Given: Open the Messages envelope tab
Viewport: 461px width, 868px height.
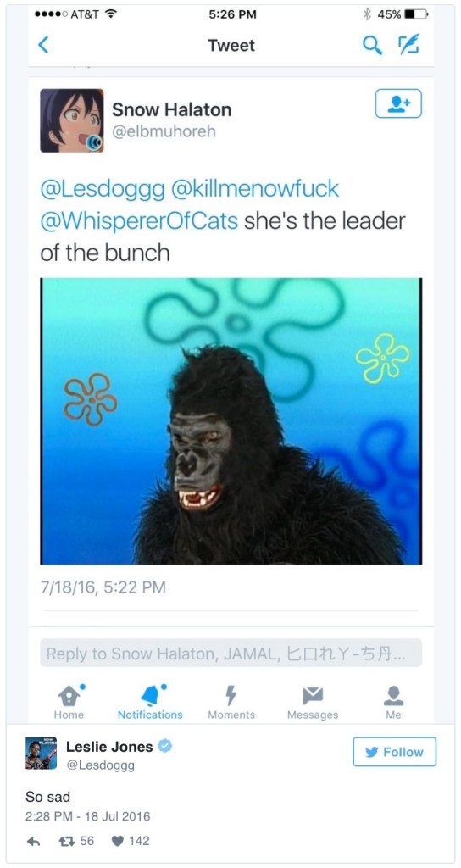Looking at the screenshot, I should click(313, 701).
